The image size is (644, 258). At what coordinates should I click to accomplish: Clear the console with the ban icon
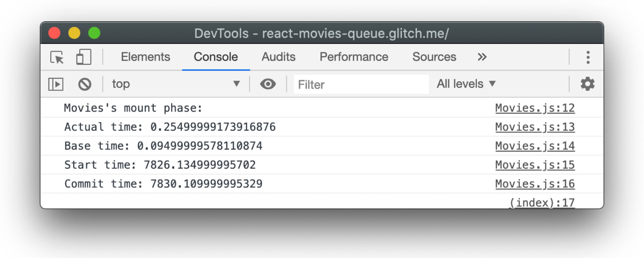(84, 84)
